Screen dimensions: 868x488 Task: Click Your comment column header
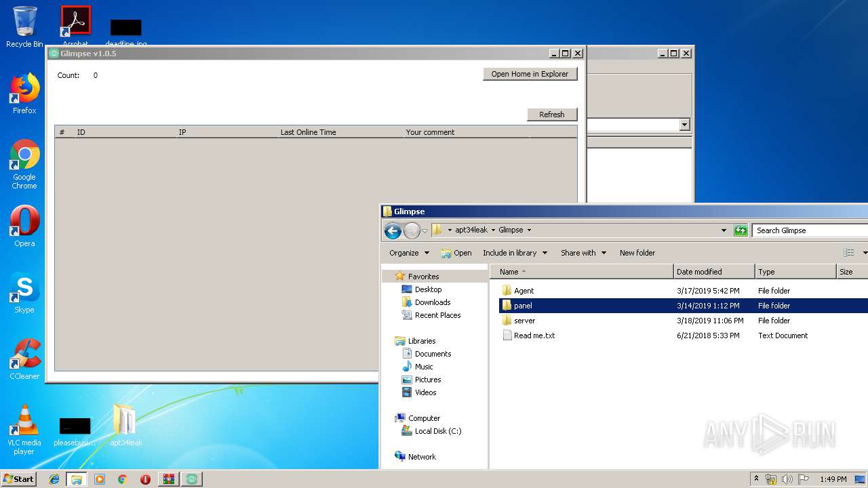coord(466,132)
